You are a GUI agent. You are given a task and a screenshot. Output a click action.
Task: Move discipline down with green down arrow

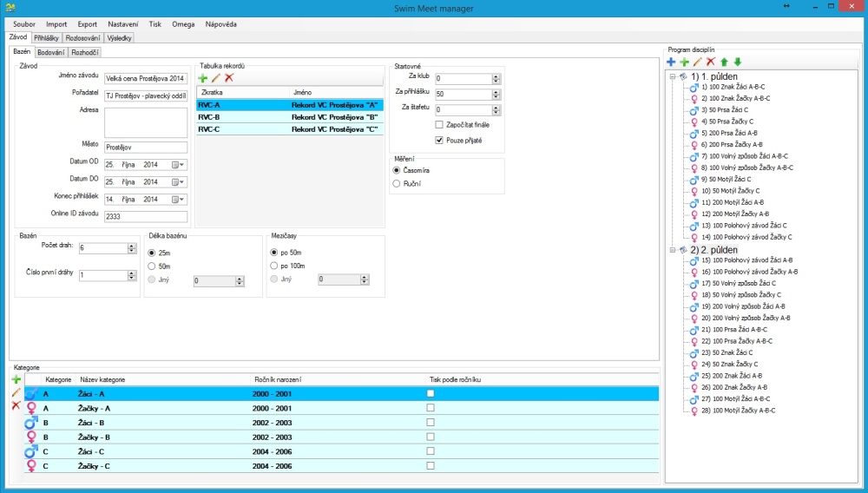point(737,62)
